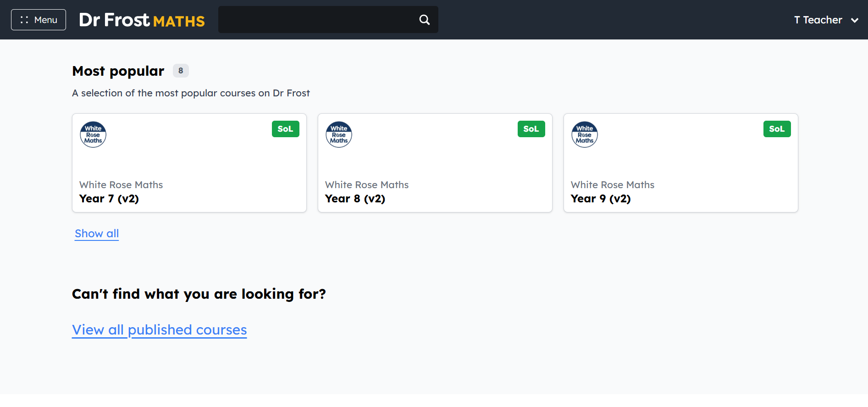Click White Rose Maths logo on Year 7 card
Image resolution: width=868 pixels, height=407 pixels.
93,134
